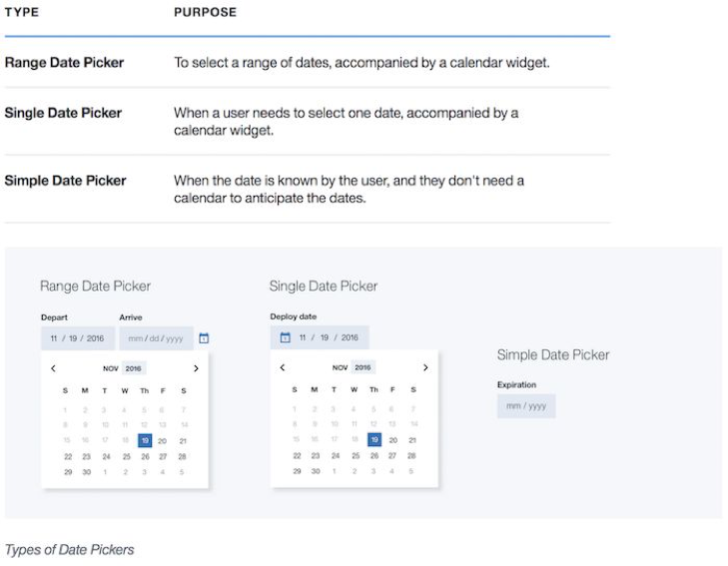The width and height of the screenshot is (728, 566).
Task: Open the 2016 year selector in Range calendar
Action: click(x=134, y=368)
